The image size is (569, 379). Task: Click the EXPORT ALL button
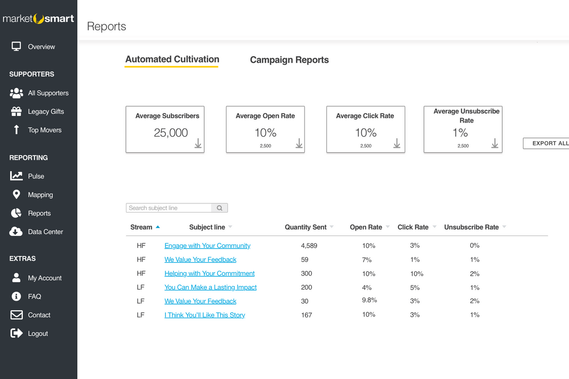(x=547, y=143)
